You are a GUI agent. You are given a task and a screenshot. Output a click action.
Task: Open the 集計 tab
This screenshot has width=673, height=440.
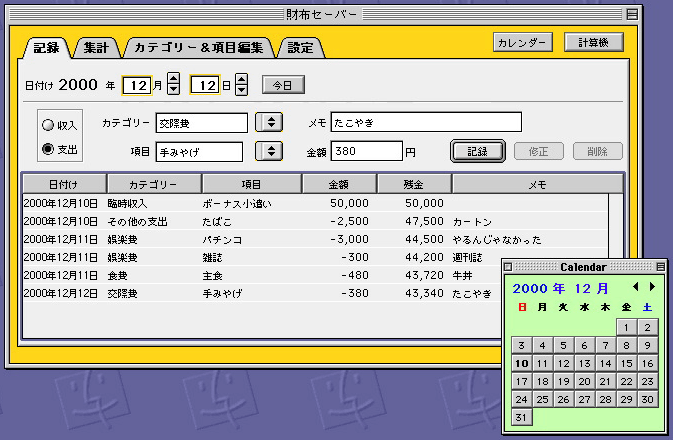(96, 48)
